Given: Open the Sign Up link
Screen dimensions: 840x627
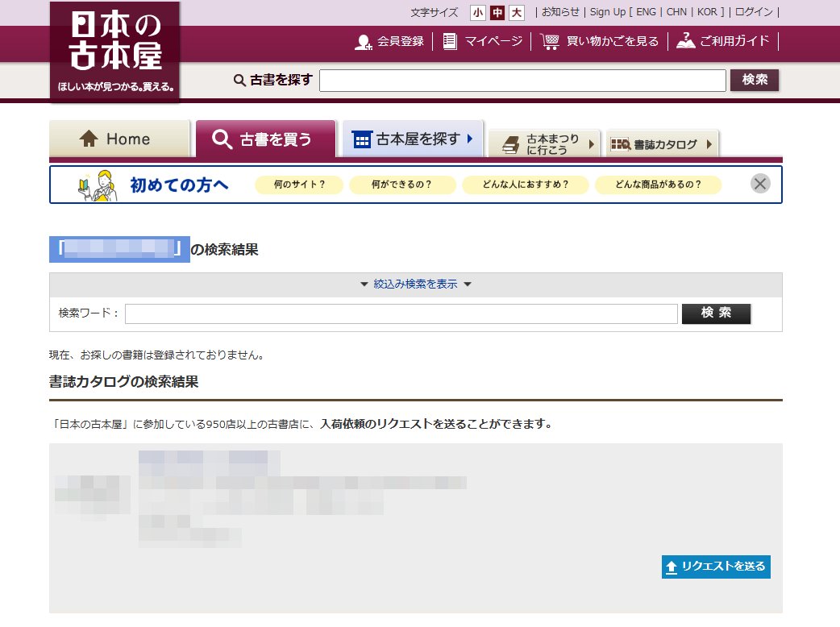Looking at the screenshot, I should (608, 12).
